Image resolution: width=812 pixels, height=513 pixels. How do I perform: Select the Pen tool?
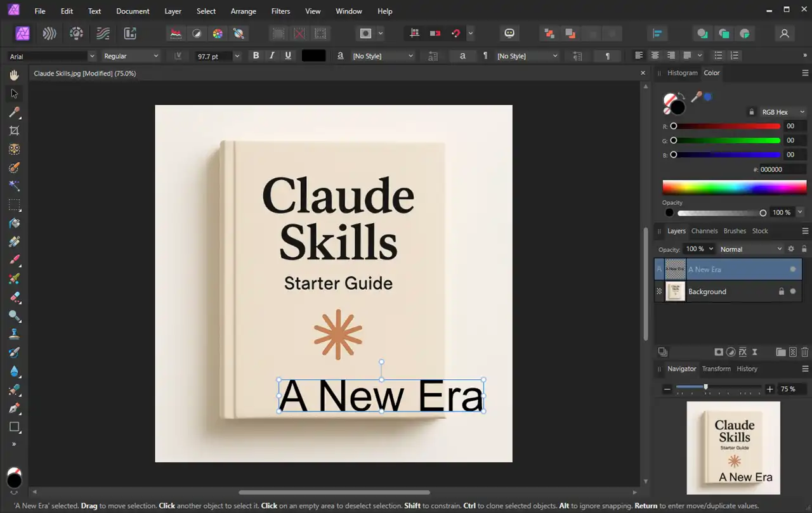pyautogui.click(x=14, y=408)
